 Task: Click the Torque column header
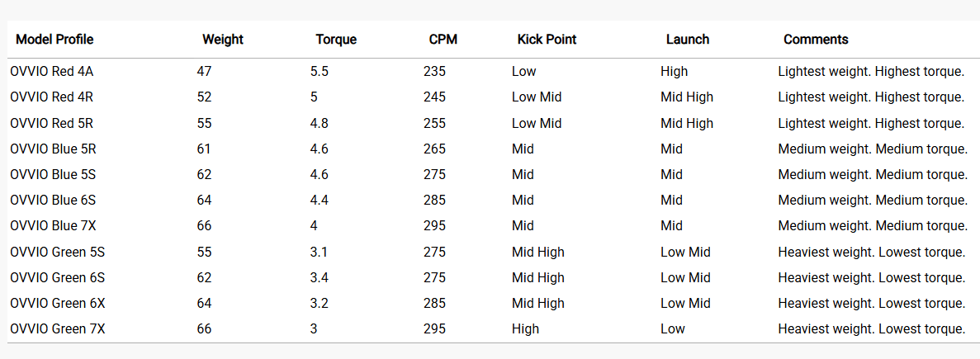pyautogui.click(x=336, y=40)
